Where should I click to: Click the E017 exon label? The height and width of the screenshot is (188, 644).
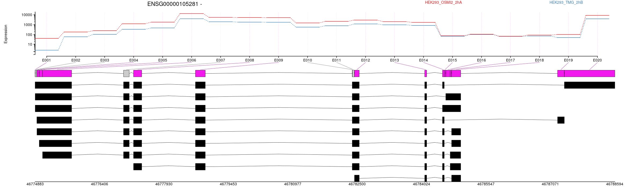pyautogui.click(x=510, y=60)
